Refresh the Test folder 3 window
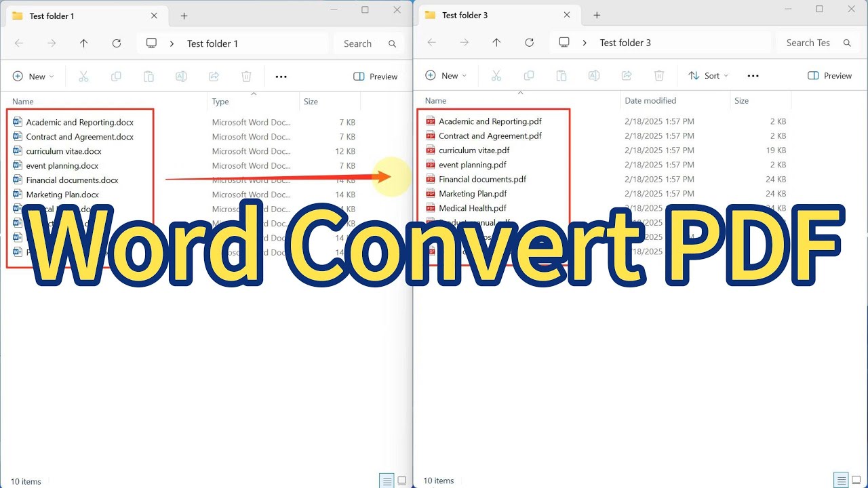This screenshot has width=868, height=488. point(530,43)
